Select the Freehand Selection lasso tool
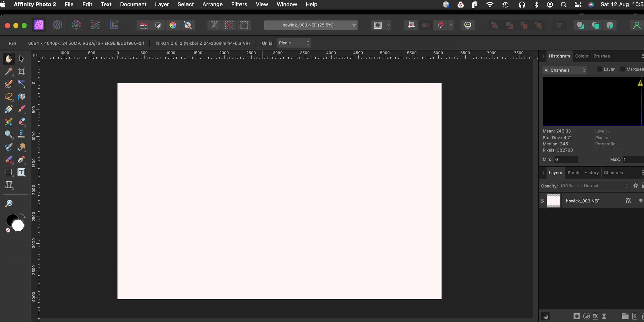Screen dimensions: 644x322 pyautogui.click(x=9, y=97)
